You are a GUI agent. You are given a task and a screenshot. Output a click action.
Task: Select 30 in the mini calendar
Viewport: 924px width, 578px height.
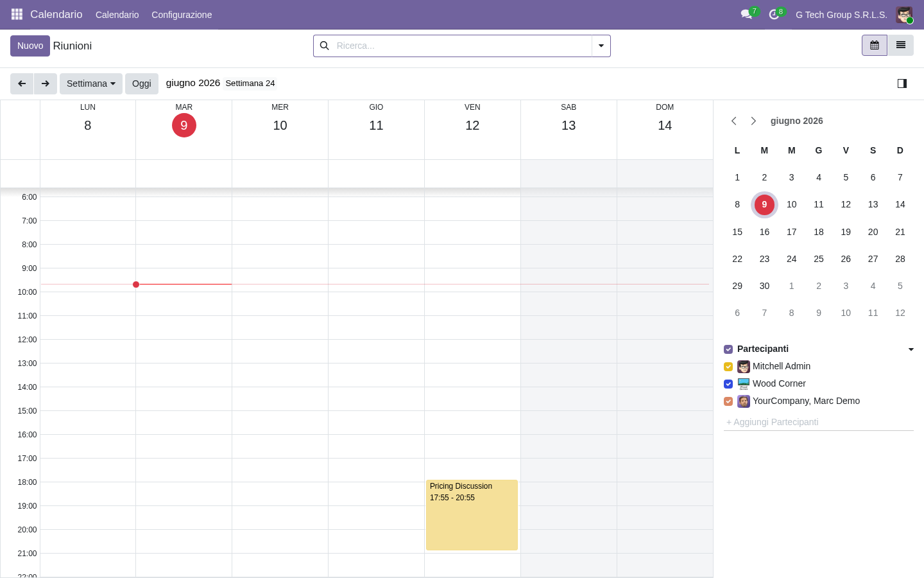click(764, 286)
